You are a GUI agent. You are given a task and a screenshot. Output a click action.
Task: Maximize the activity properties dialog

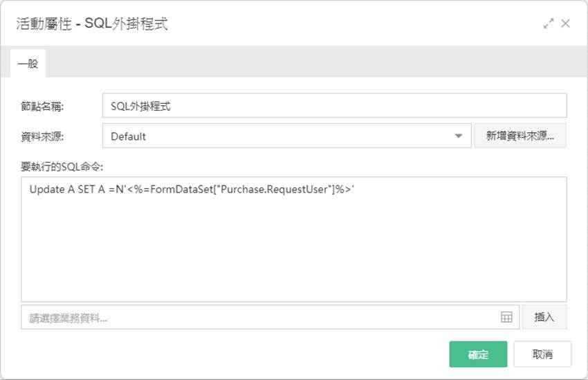pyautogui.click(x=549, y=24)
